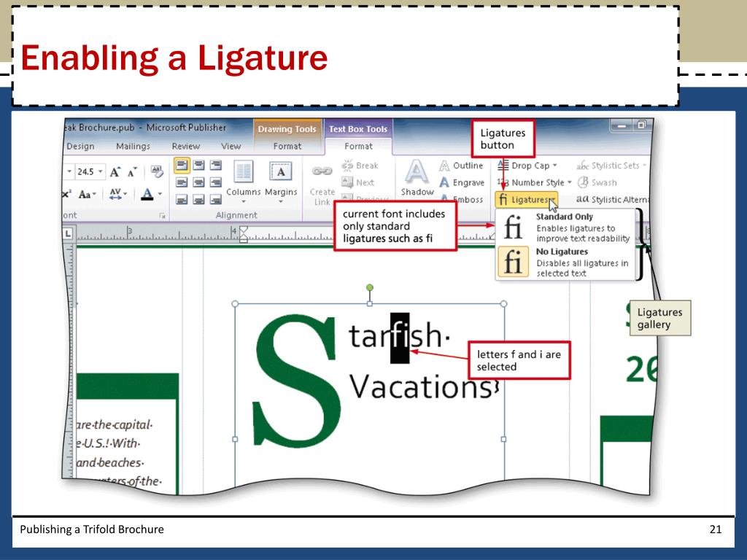Choose No Ligatures from Ligatures gallery
This screenshot has height=560, width=747.
point(565,262)
